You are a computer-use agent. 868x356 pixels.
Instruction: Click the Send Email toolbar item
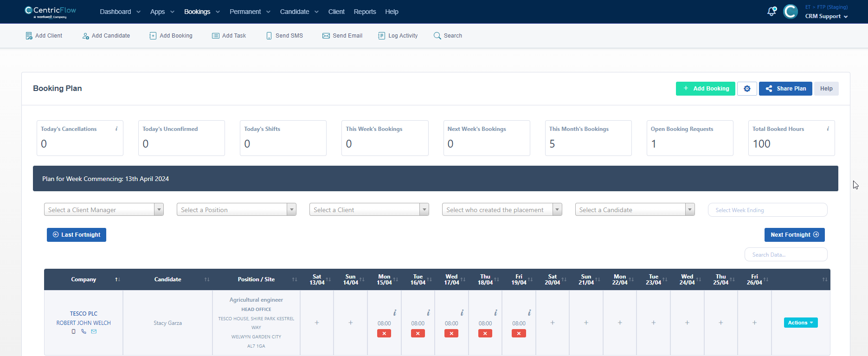(342, 36)
